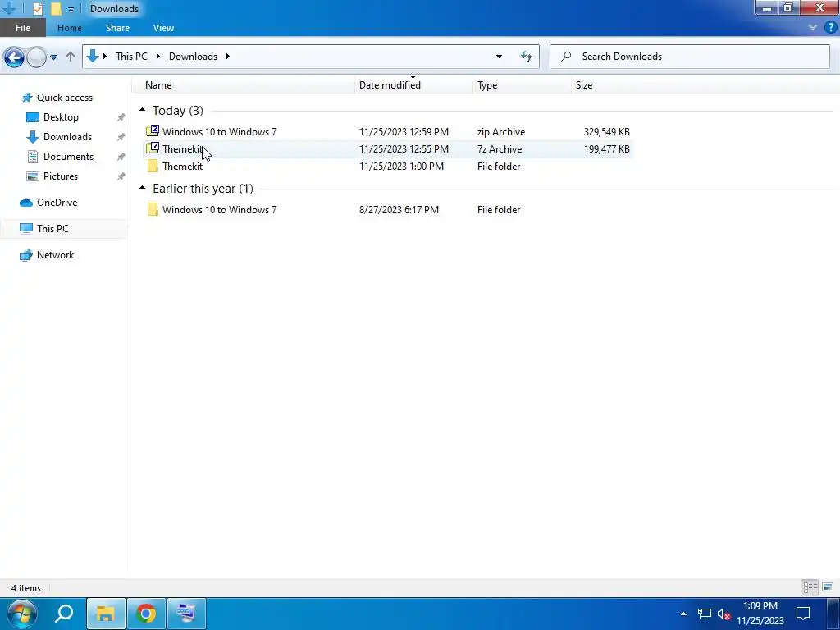Switch to large thumbnails view layout
Viewport: 840px width, 630px height.
pos(828,587)
